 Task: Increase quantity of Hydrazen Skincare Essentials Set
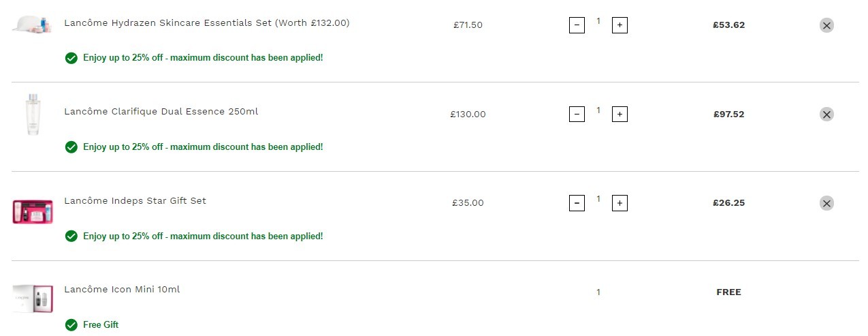pos(620,25)
